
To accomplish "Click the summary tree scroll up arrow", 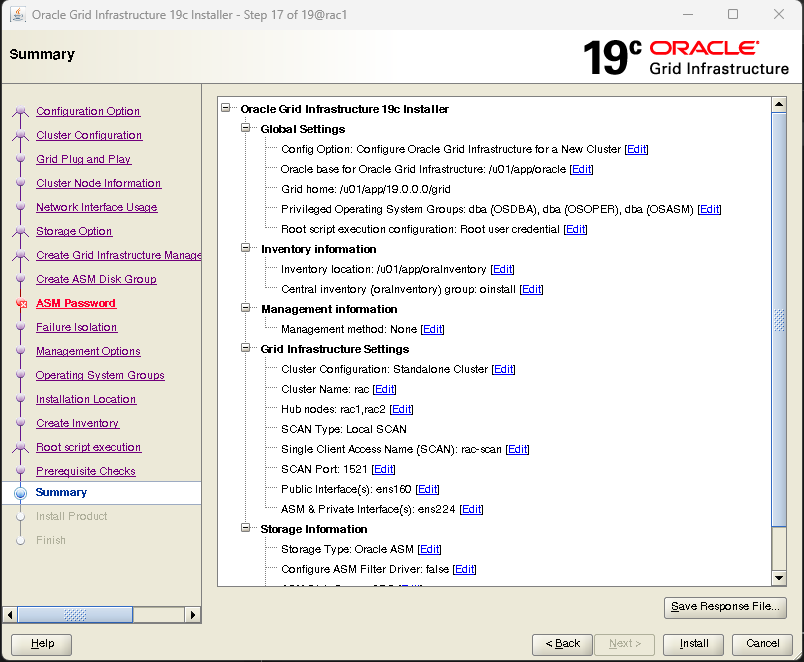I will [x=779, y=105].
